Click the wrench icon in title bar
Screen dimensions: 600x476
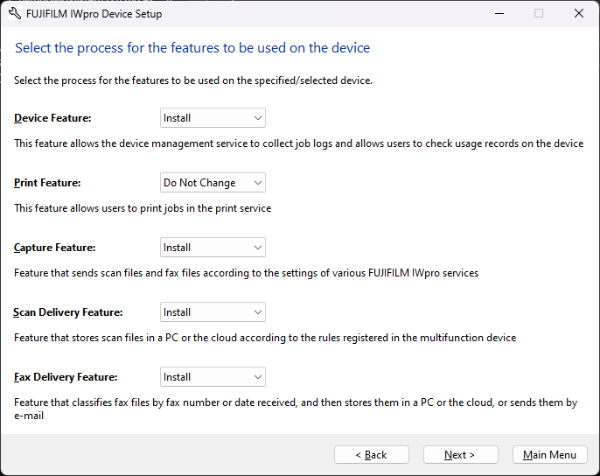[15, 14]
